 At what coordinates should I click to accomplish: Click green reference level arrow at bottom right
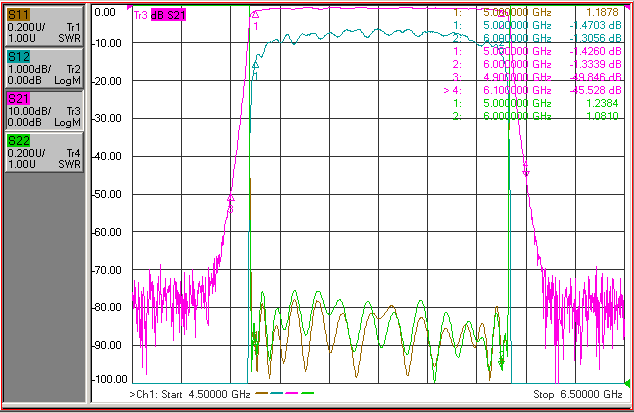pyautogui.click(x=628, y=383)
